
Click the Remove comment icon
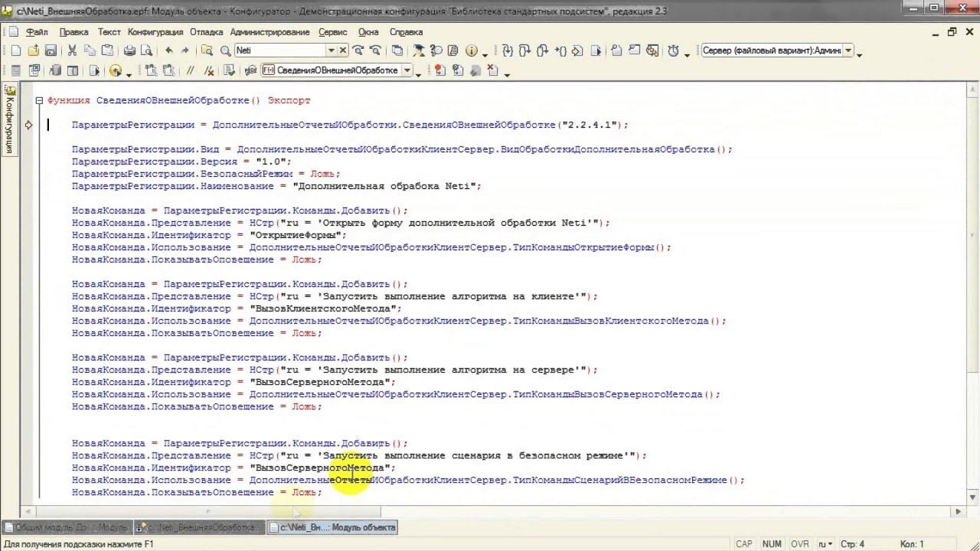click(208, 70)
